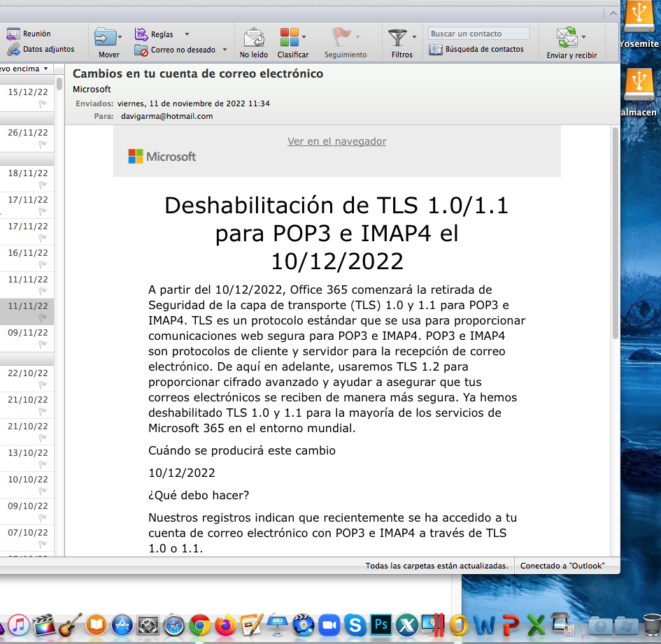The height and width of the screenshot is (644, 661).
Task: Mark message with No leído envelope icon
Action: [254, 38]
